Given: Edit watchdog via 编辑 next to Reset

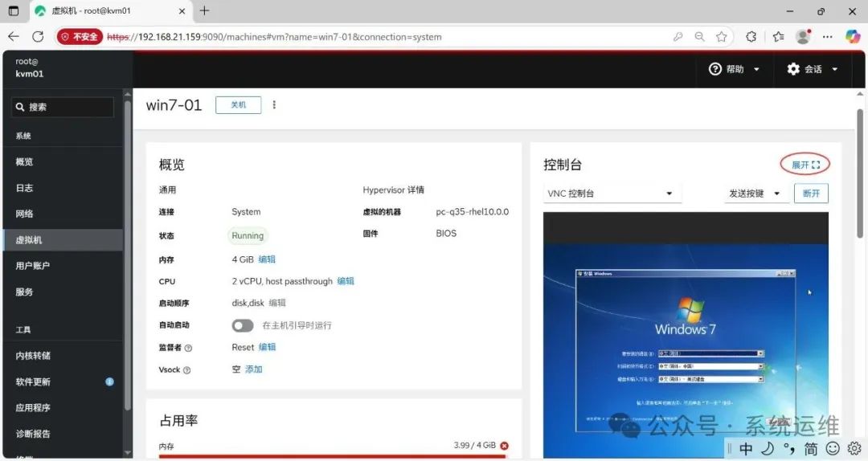Looking at the screenshot, I should (268, 347).
